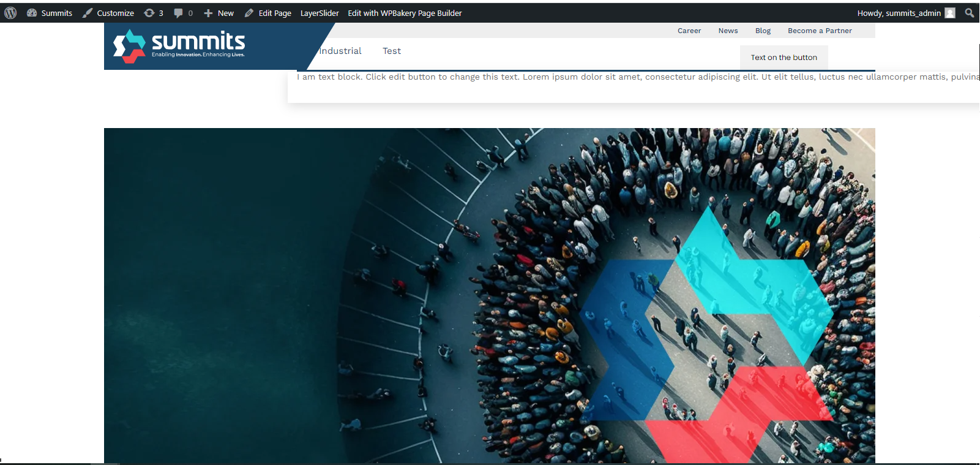Open the News link
Image resolution: width=980 pixels, height=465 pixels.
coord(728,31)
